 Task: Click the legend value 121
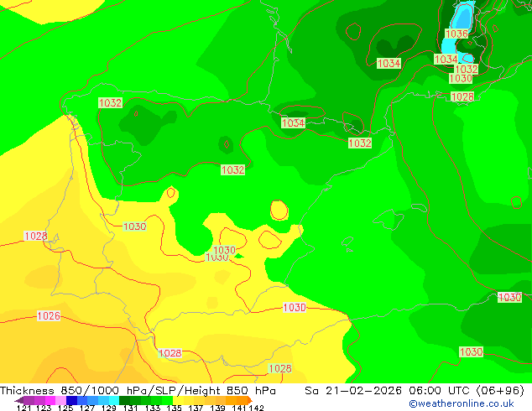pyautogui.click(x=23, y=408)
